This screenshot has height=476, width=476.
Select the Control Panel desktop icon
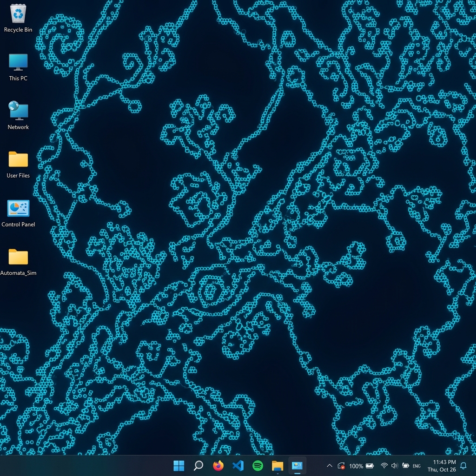point(18,213)
